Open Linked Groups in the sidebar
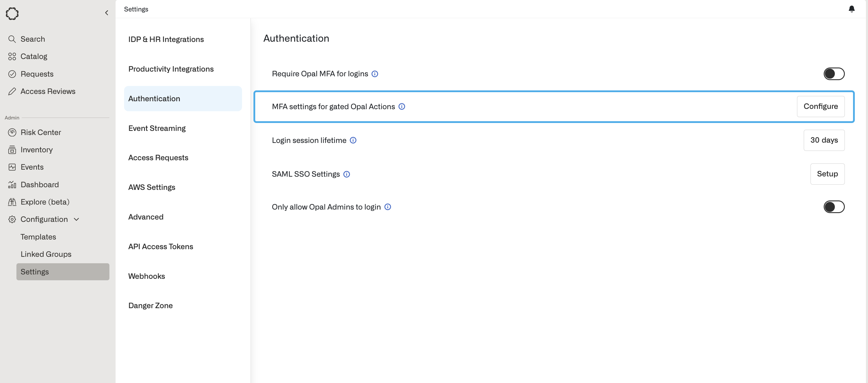The height and width of the screenshot is (383, 868). click(x=46, y=254)
